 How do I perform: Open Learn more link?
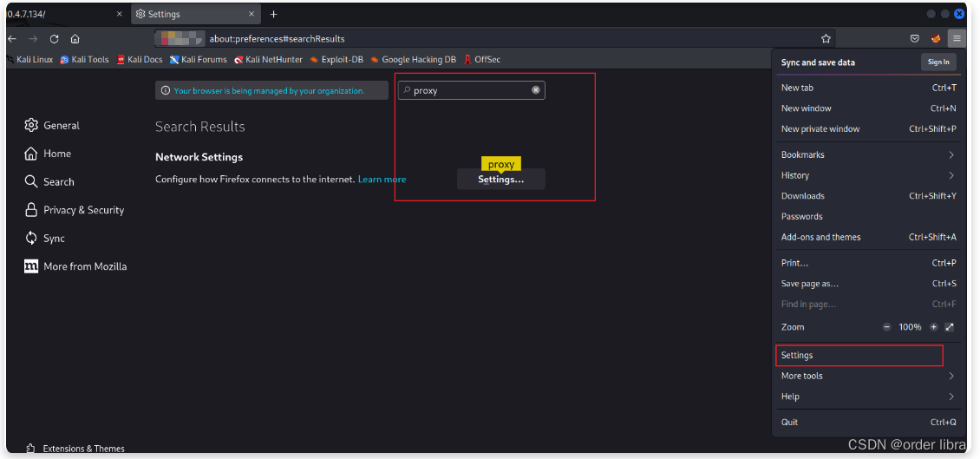click(382, 180)
